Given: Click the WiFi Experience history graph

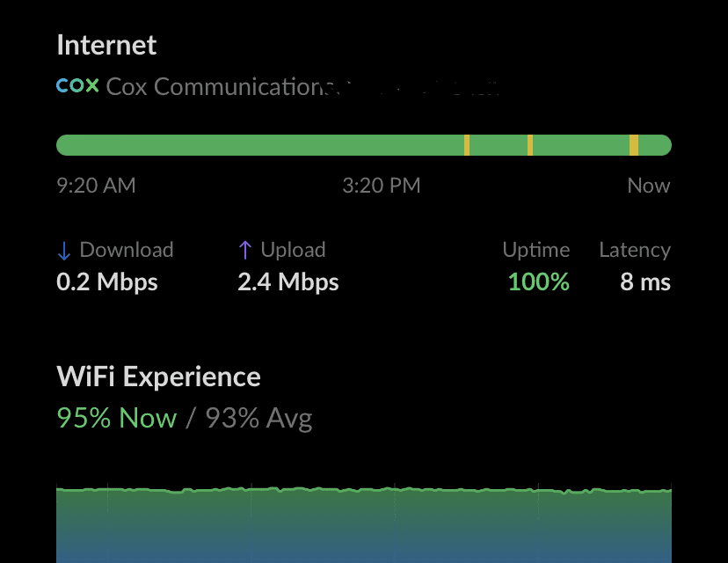Looking at the screenshot, I should click(x=364, y=519).
